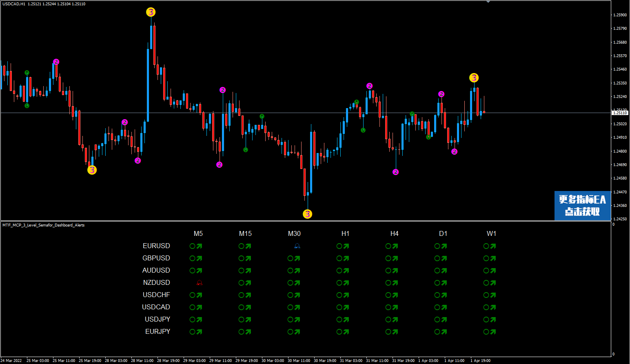Viewport: 630px width, 364px height.
Task: Click yellow level-3 marker at the highest peak
Action: coord(151,12)
